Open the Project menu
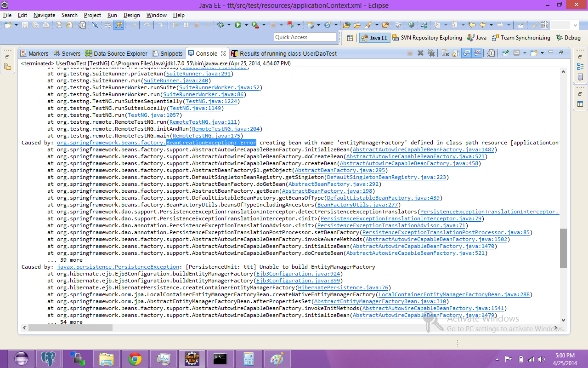 tap(92, 15)
